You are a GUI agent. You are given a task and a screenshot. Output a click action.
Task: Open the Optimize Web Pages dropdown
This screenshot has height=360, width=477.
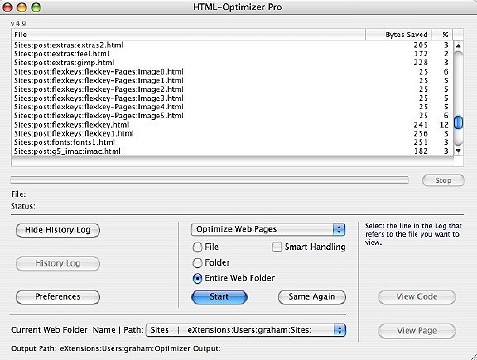(x=268, y=229)
